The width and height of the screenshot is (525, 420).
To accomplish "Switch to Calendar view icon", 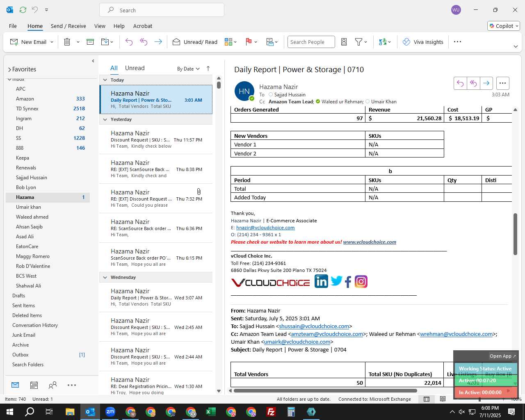I will [x=34, y=385].
